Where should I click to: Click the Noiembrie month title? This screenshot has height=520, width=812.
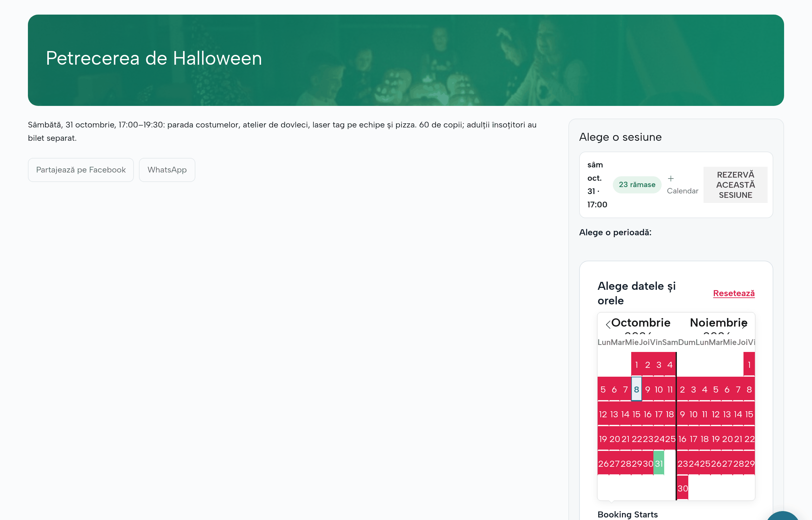coord(718,322)
